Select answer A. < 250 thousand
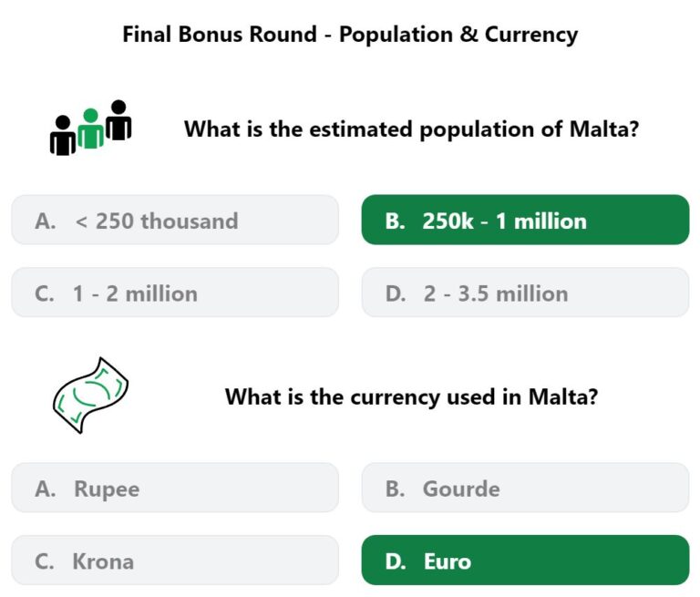This screenshot has width=700, height=597. point(175,220)
